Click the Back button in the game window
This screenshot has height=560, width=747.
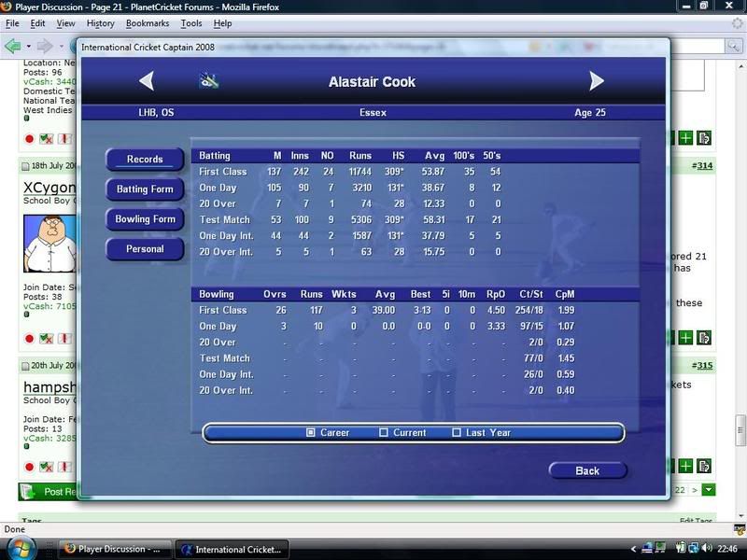point(587,470)
